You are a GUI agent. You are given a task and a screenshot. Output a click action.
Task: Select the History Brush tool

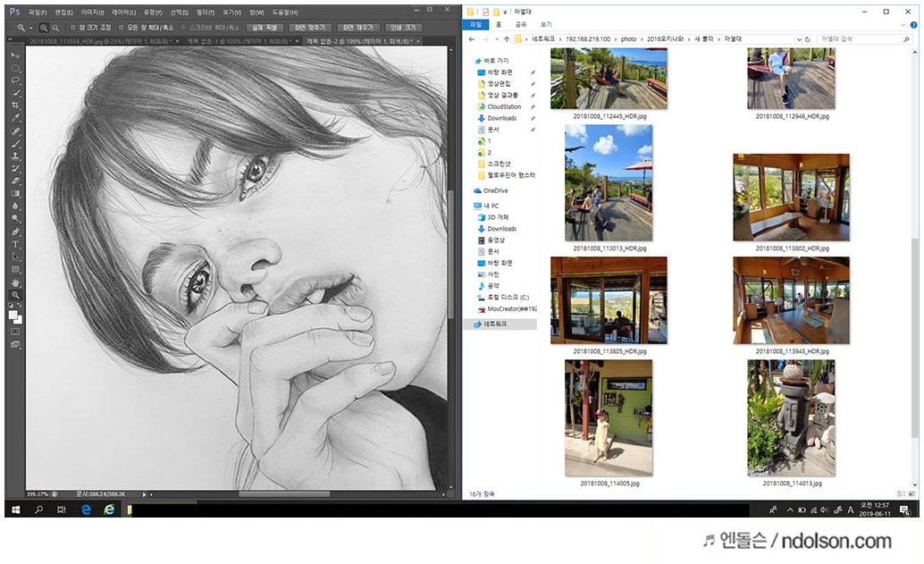pyautogui.click(x=15, y=168)
